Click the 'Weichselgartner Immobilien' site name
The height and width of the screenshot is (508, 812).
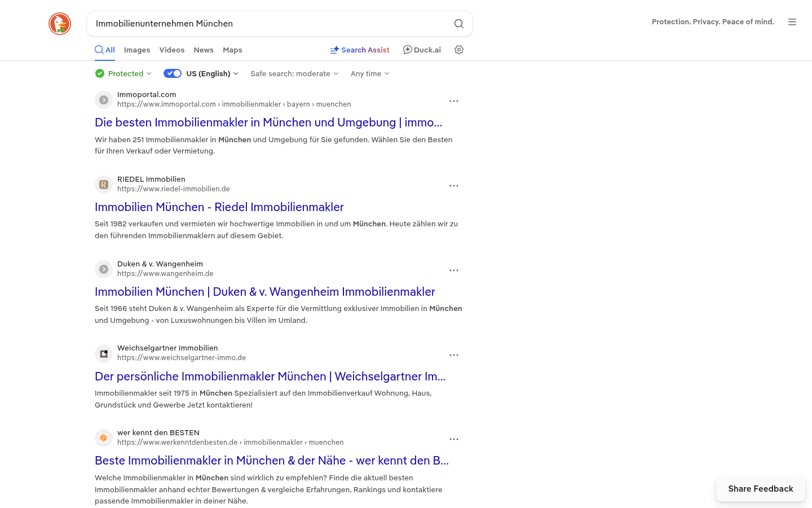167,348
